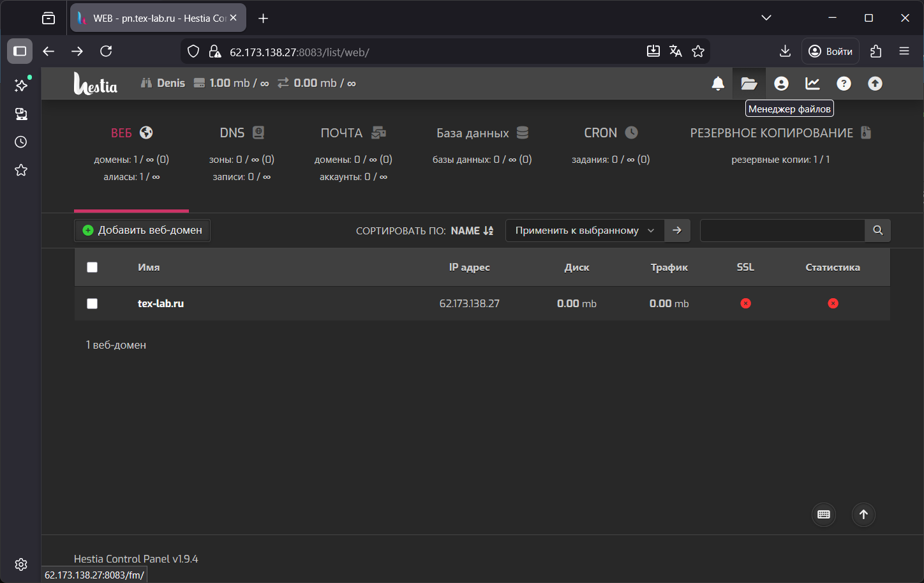
Task: Show keyboard shortcuts button
Action: click(x=823, y=515)
